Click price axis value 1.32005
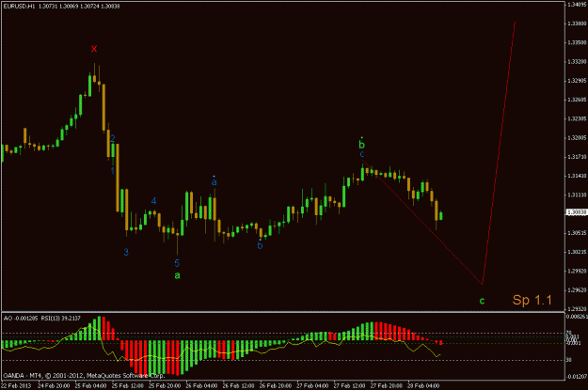Viewport: 588px width, 390px height. pos(577,138)
